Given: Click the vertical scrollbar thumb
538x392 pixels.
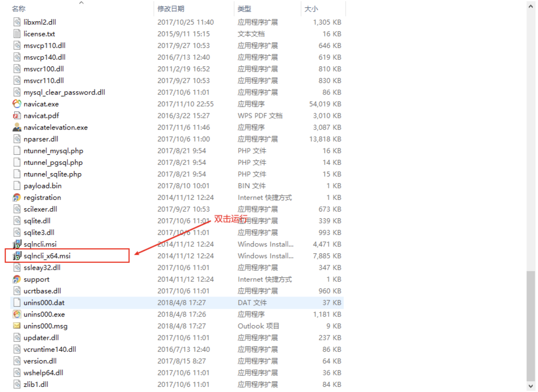Looking at the screenshot, I should pos(531,326).
